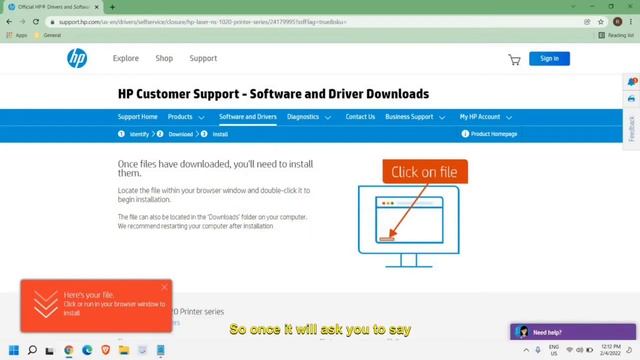Open the General bookmarks folder
The width and height of the screenshot is (640, 360).
(x=48, y=36)
